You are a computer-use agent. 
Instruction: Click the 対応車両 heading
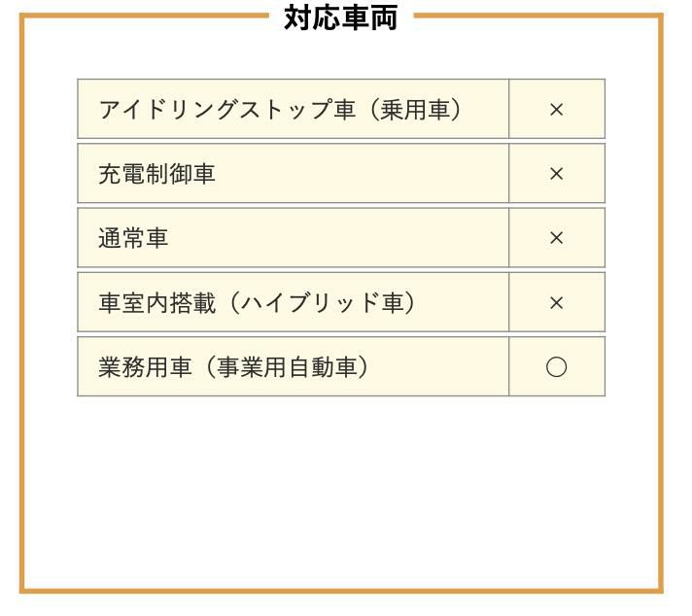point(340,17)
